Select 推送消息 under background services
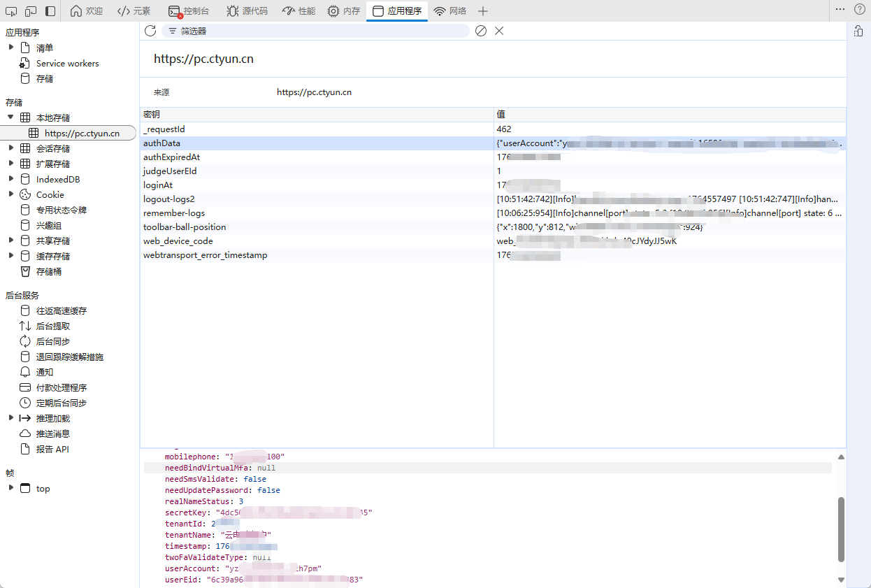 pyautogui.click(x=53, y=433)
